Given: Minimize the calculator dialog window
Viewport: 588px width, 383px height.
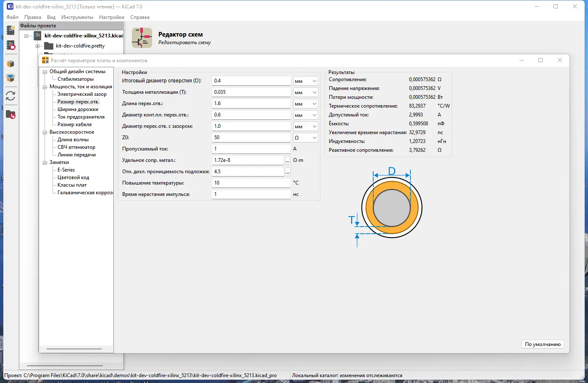Looking at the screenshot, I should (522, 60).
